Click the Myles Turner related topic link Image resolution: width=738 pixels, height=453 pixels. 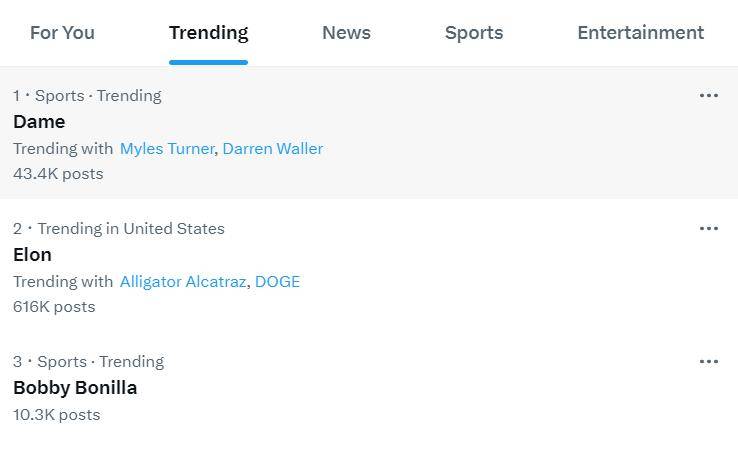[x=166, y=149]
